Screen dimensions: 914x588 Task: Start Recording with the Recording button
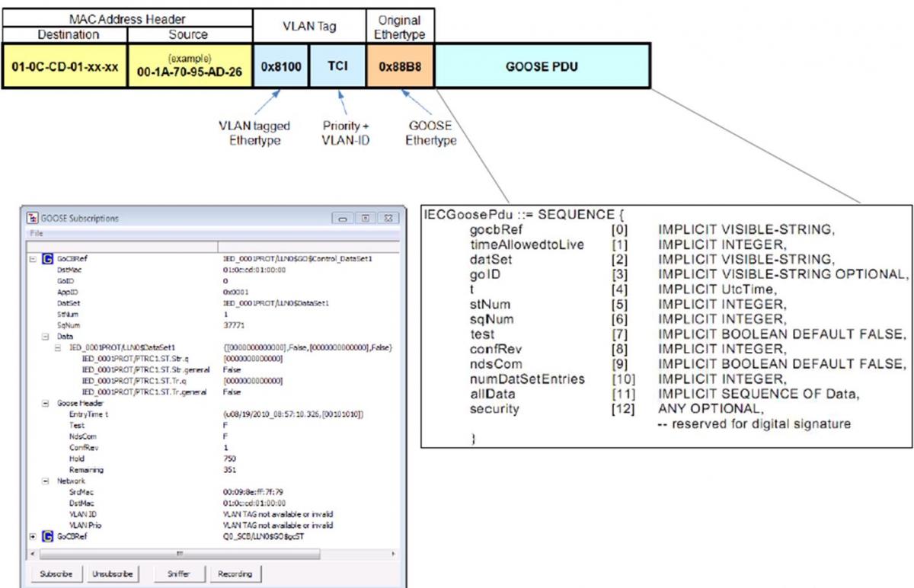click(x=235, y=573)
